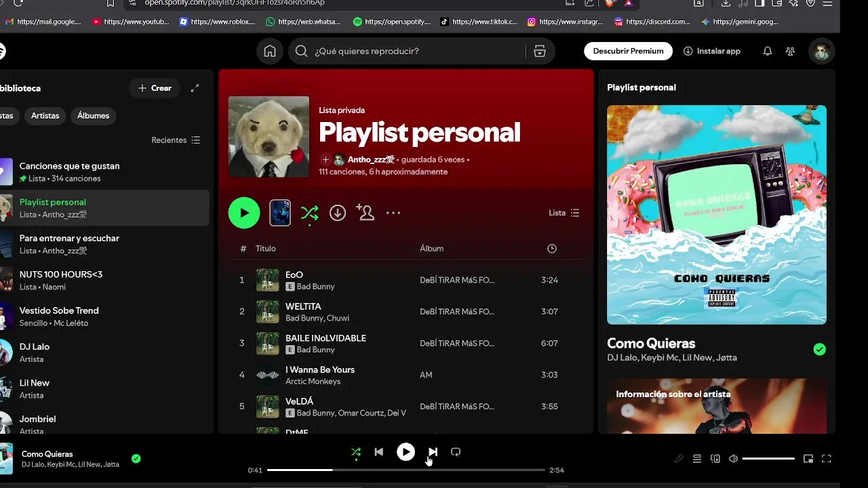This screenshot has width=868, height=488.
Task: Toggle playlist shuffle button
Action: click(x=310, y=213)
